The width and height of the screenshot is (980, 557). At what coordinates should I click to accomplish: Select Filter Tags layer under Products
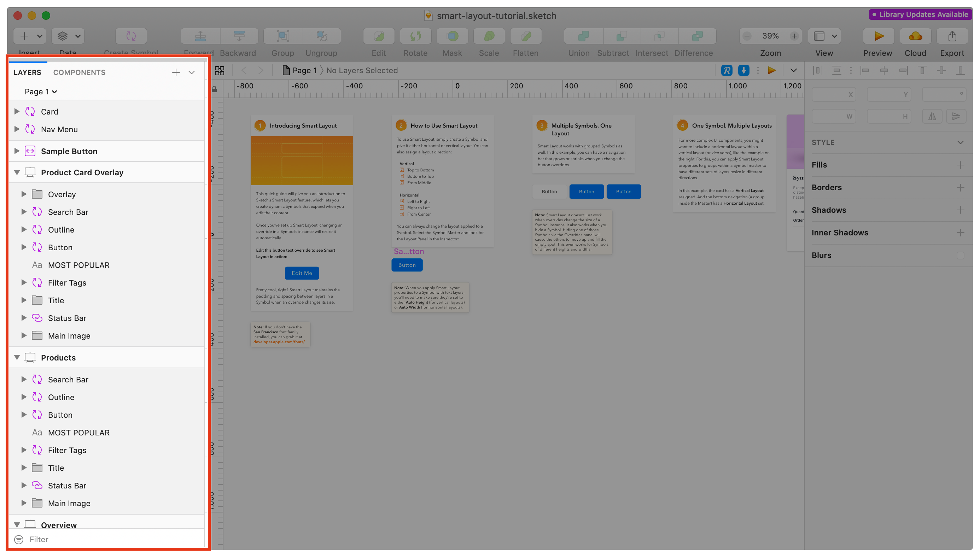coord(107,450)
